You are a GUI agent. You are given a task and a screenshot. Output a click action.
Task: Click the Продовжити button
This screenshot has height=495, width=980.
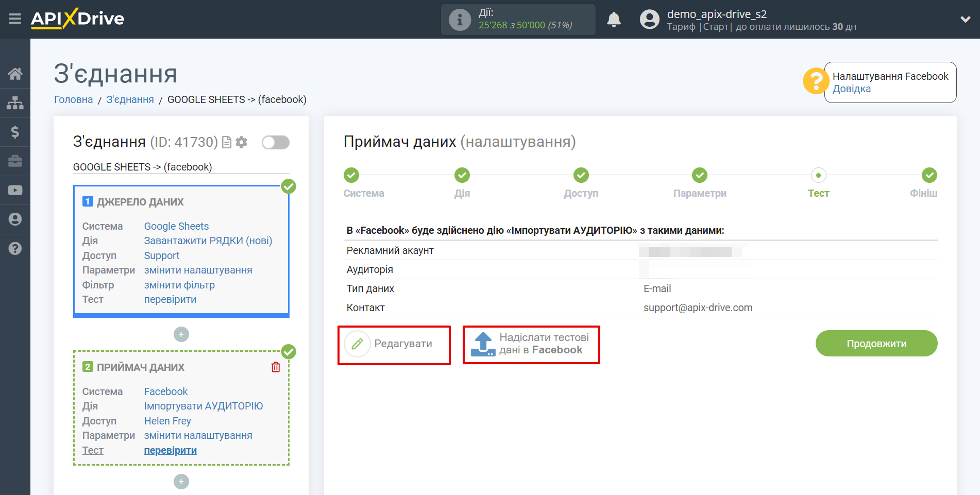pyautogui.click(x=876, y=344)
